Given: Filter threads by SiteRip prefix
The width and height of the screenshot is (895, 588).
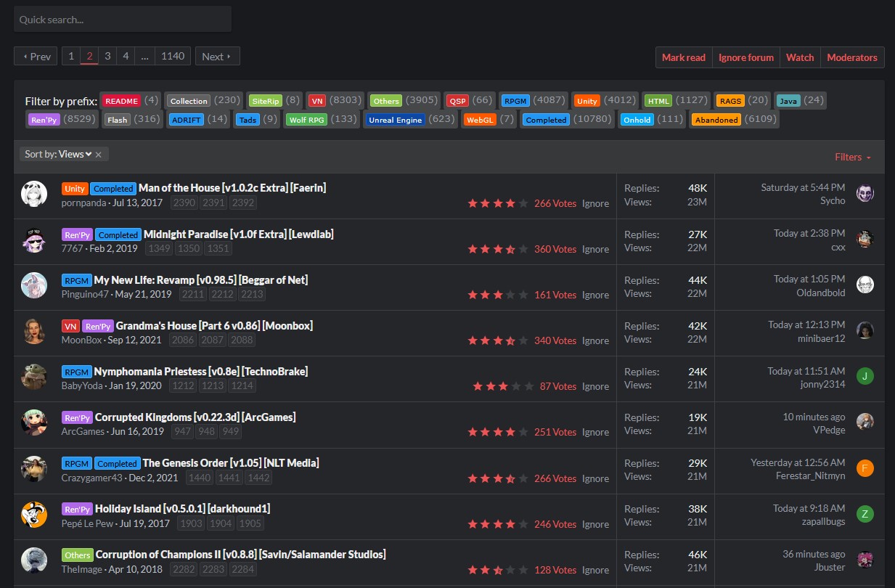Looking at the screenshot, I should point(265,101).
